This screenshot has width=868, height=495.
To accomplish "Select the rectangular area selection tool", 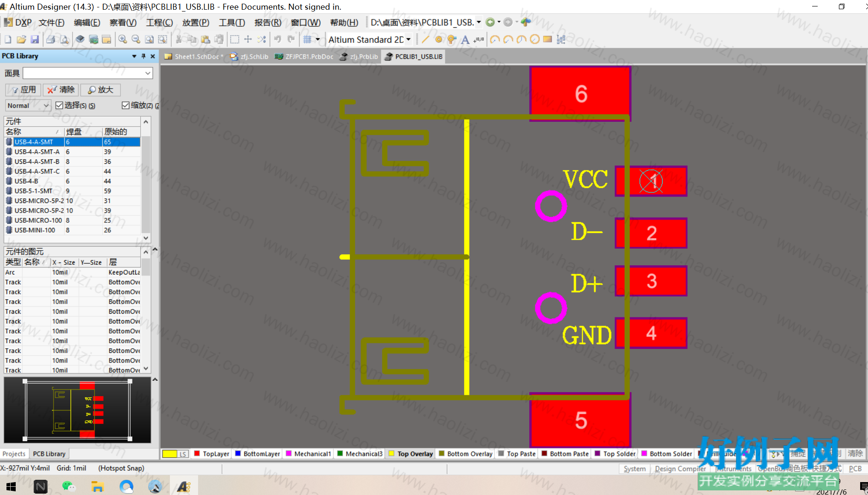I will pyautogui.click(x=235, y=40).
